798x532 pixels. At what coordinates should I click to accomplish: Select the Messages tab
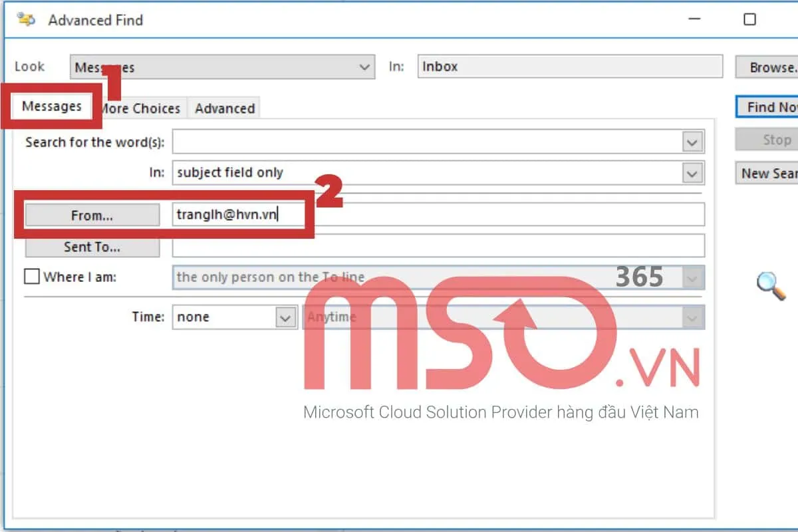tap(53, 106)
